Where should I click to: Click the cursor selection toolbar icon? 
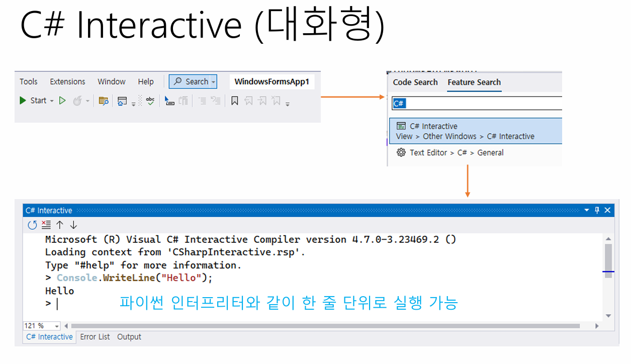169,101
